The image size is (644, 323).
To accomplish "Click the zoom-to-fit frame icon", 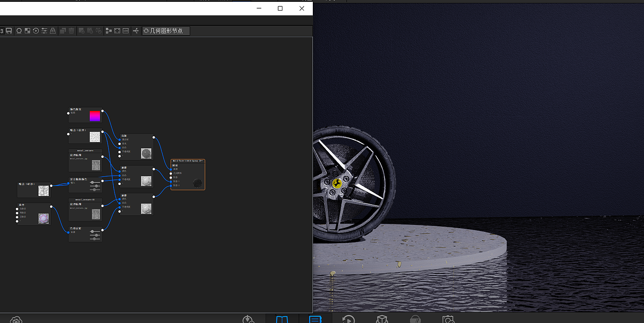I will click(117, 31).
